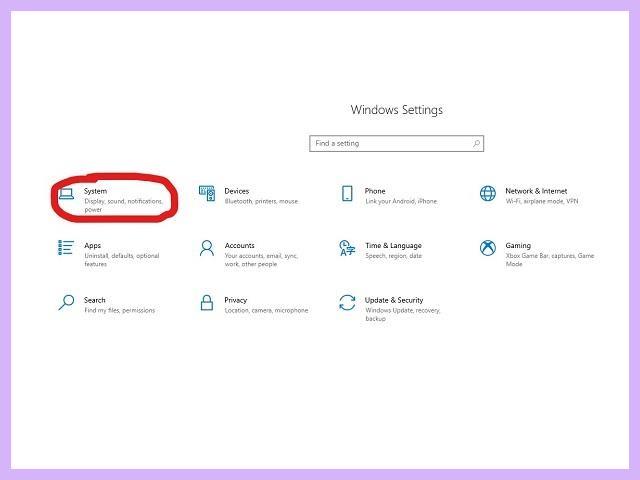The image size is (640, 480).
Task: Click the magnifier icon in search box
Action: point(476,143)
